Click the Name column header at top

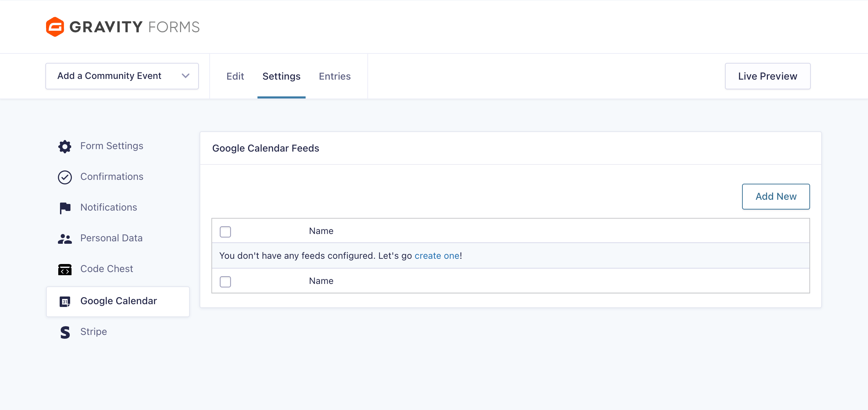321,231
